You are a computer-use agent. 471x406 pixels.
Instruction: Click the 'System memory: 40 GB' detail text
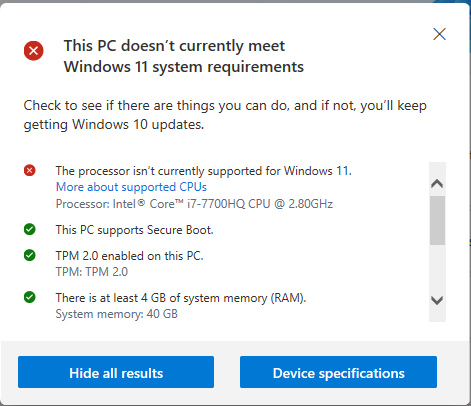tap(117, 314)
